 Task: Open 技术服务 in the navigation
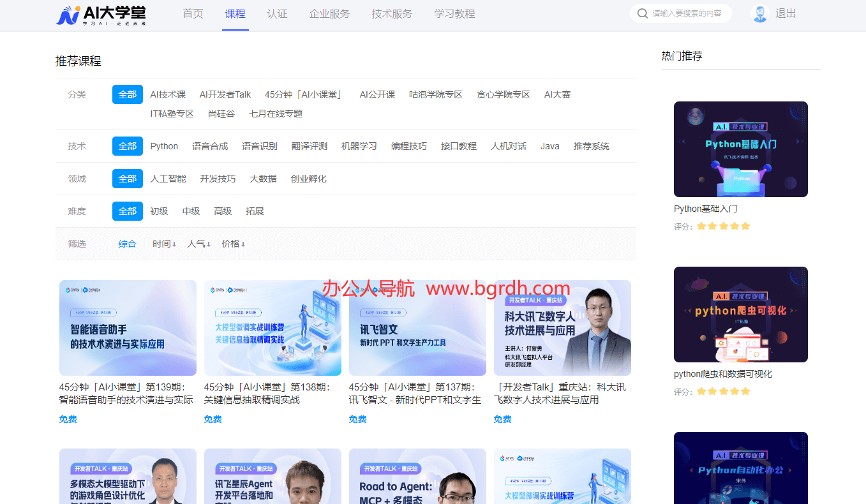(x=392, y=13)
